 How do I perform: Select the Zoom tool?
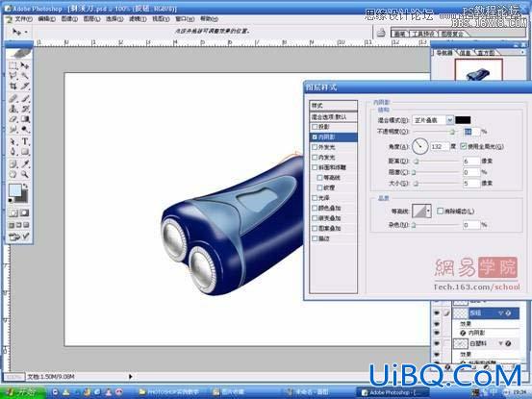point(25,174)
